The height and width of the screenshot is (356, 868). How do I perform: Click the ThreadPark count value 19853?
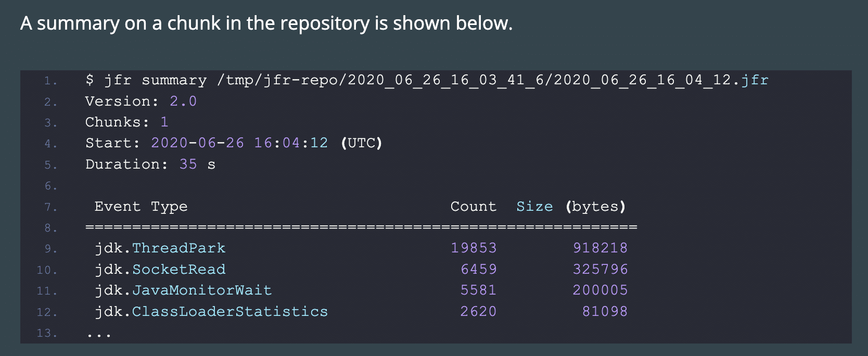pyautogui.click(x=474, y=248)
